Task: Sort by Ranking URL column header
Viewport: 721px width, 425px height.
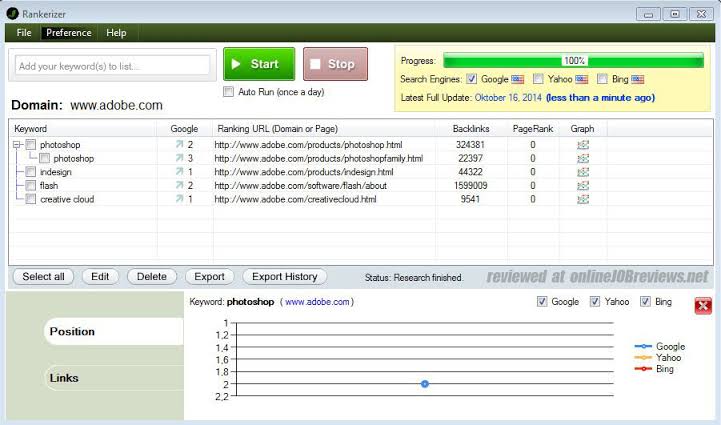Action: [324, 129]
